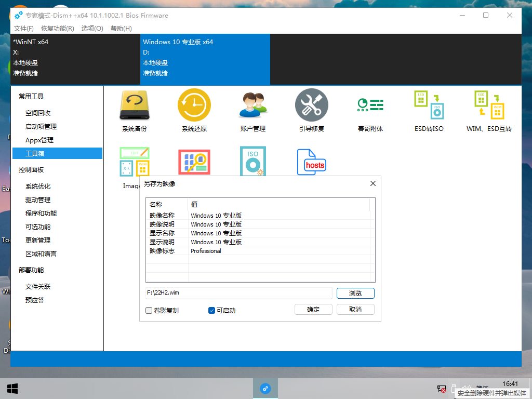The image size is (532, 399).
Task: Click the 浏览 browse button
Action: (355, 293)
